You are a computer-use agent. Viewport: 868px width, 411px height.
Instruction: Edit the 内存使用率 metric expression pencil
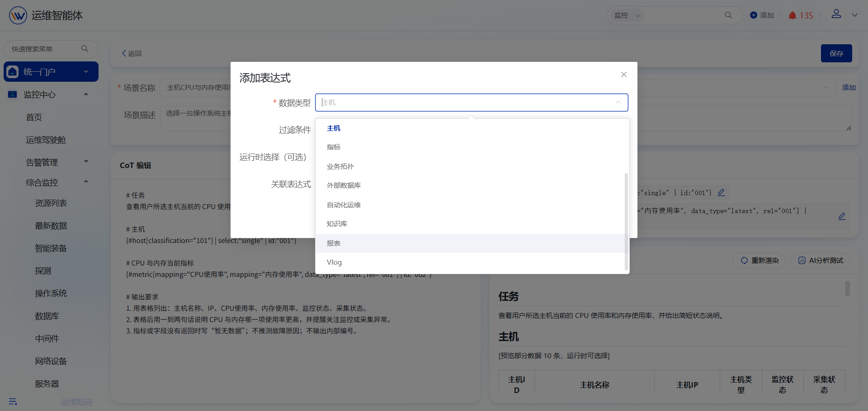[x=842, y=216]
